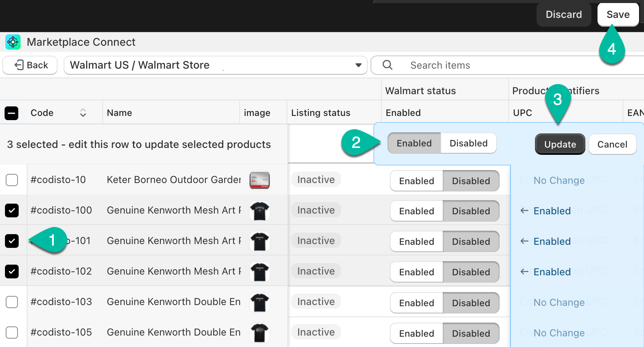Viewport: 644px width, 347px height.
Task: Click the #codisto-103 t-shirt thumbnail
Action: pyautogui.click(x=260, y=302)
